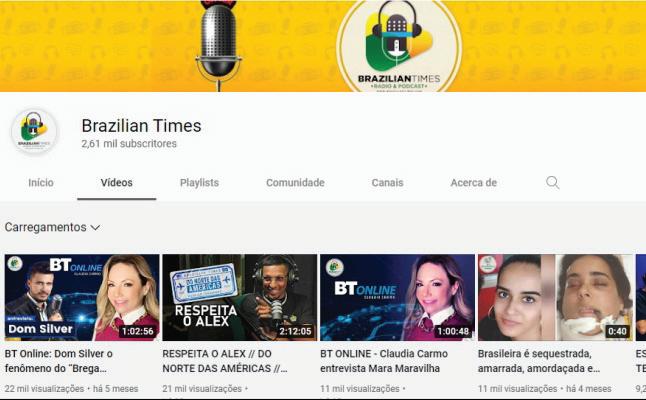The height and width of the screenshot is (400, 646).
Task: Click '22 mil visualizações • há 5 meses'
Action: point(72,388)
